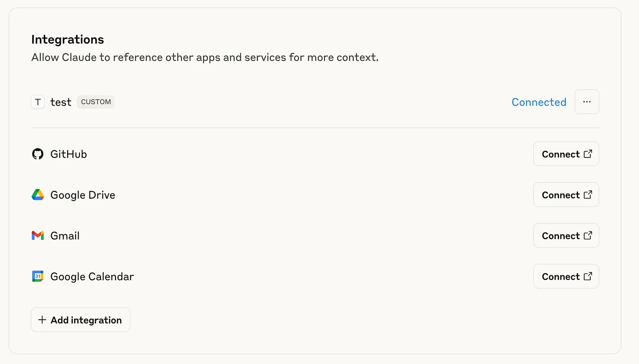
Task: Select the Google Drive integration label
Action: 83,195
